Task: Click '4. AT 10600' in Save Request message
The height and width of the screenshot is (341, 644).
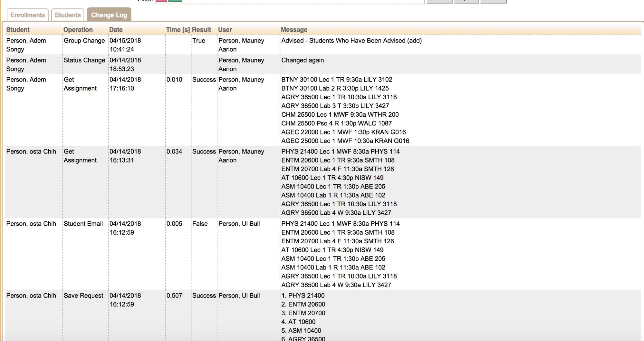Action: point(298,322)
